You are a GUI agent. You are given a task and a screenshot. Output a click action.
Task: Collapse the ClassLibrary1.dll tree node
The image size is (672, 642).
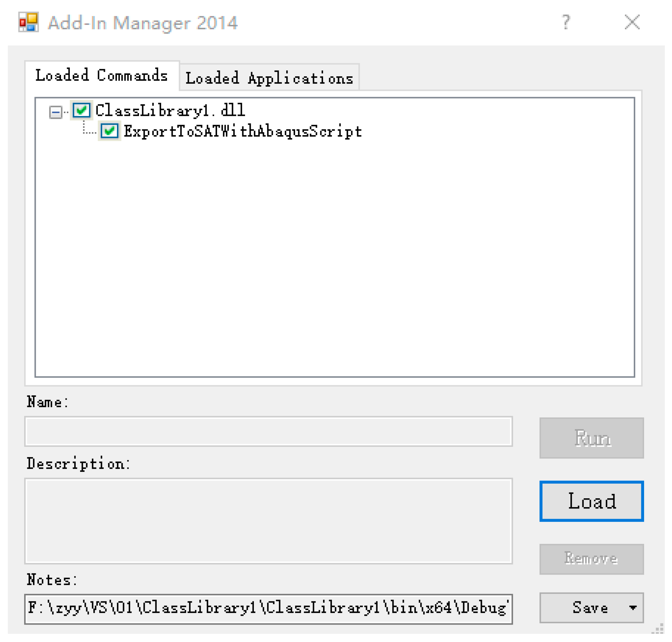pos(56,112)
